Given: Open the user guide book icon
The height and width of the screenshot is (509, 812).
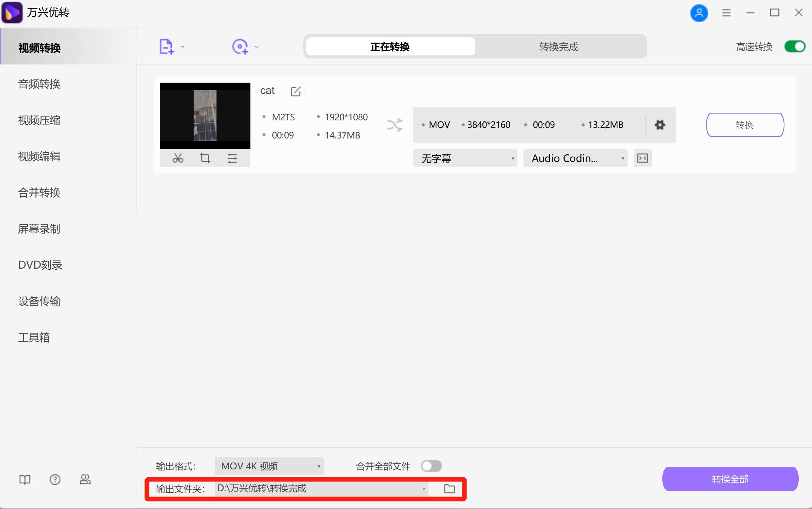Looking at the screenshot, I should coord(24,479).
